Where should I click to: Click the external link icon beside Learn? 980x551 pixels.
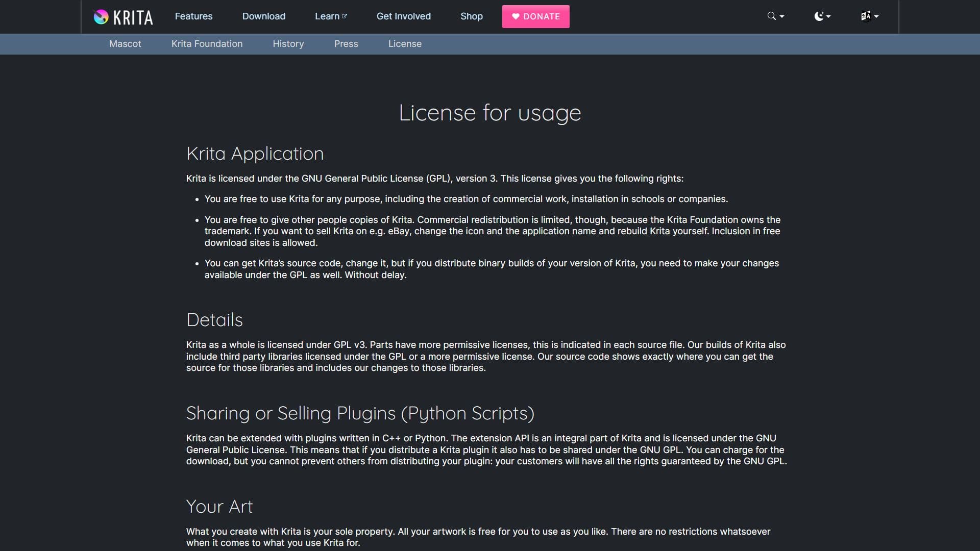(x=345, y=16)
